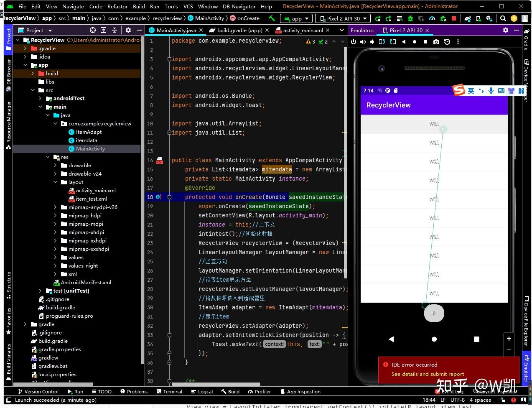Open the Search Everywhere magnifier icon
Screen dimensions: 532x408
(x=503, y=18)
